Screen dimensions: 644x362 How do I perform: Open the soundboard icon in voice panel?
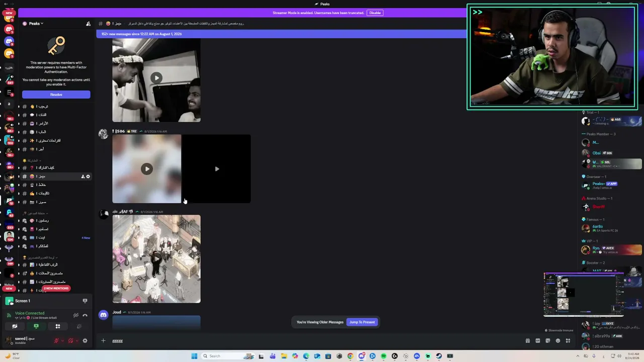click(x=79, y=326)
